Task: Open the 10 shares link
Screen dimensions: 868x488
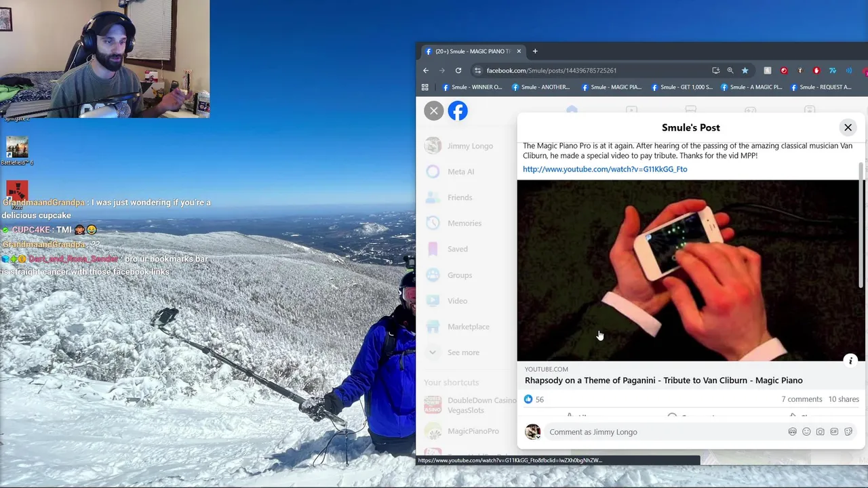Action: tap(844, 399)
